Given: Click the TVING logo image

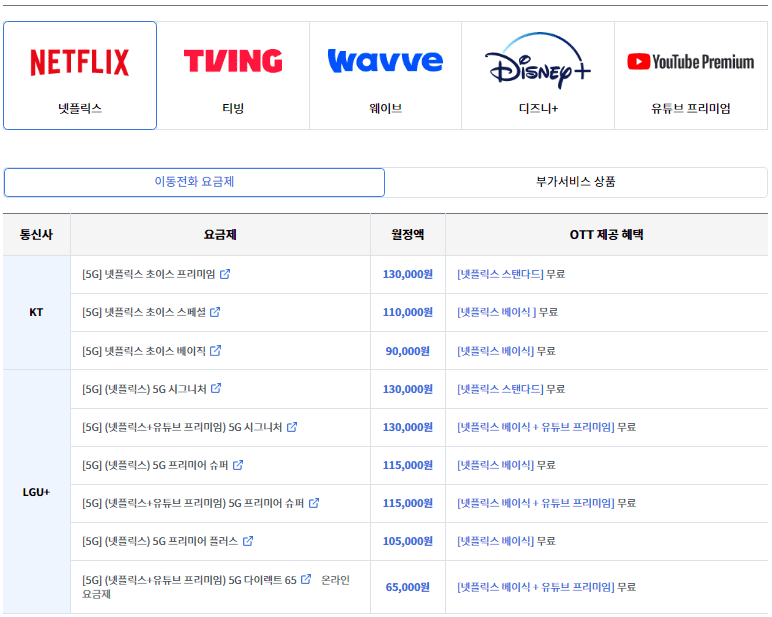Looking at the screenshot, I should click(x=233, y=61).
